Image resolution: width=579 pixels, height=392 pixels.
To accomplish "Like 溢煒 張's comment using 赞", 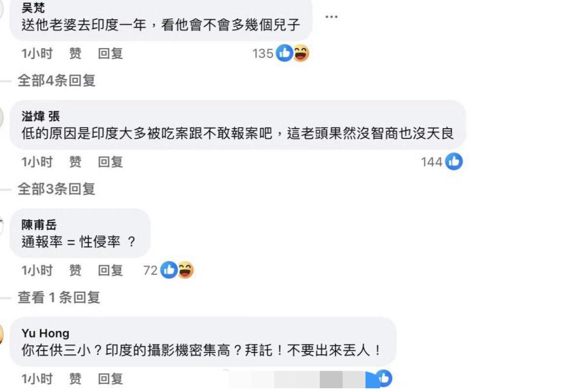I will coord(75,162).
